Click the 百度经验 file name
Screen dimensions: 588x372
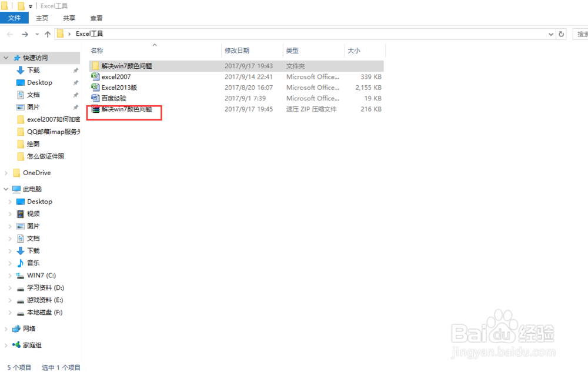[x=114, y=99]
